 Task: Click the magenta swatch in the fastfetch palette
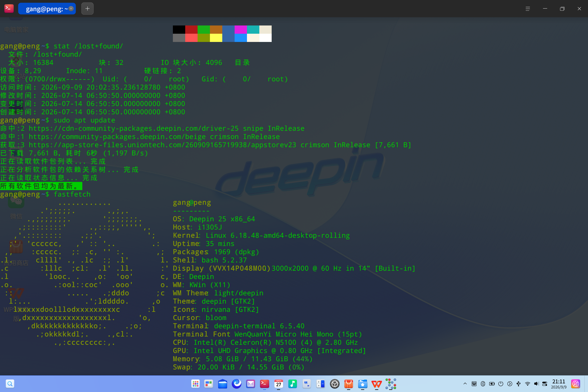tap(240, 30)
